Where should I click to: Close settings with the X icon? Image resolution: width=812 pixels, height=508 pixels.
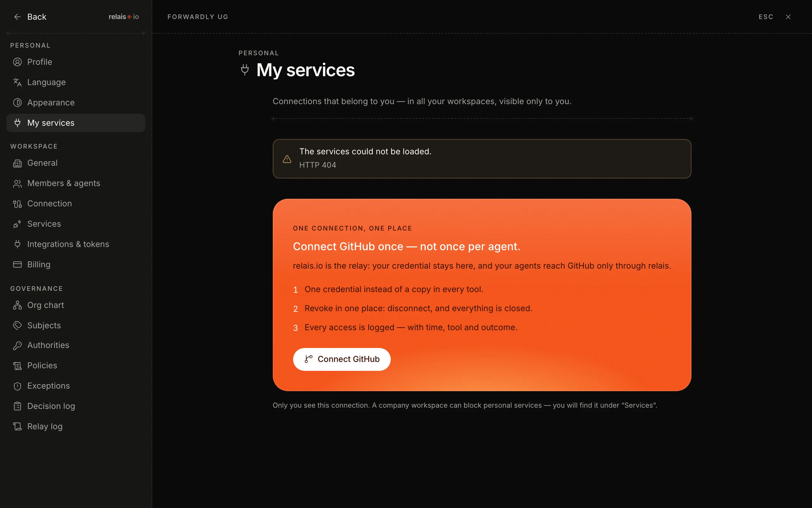[788, 17]
